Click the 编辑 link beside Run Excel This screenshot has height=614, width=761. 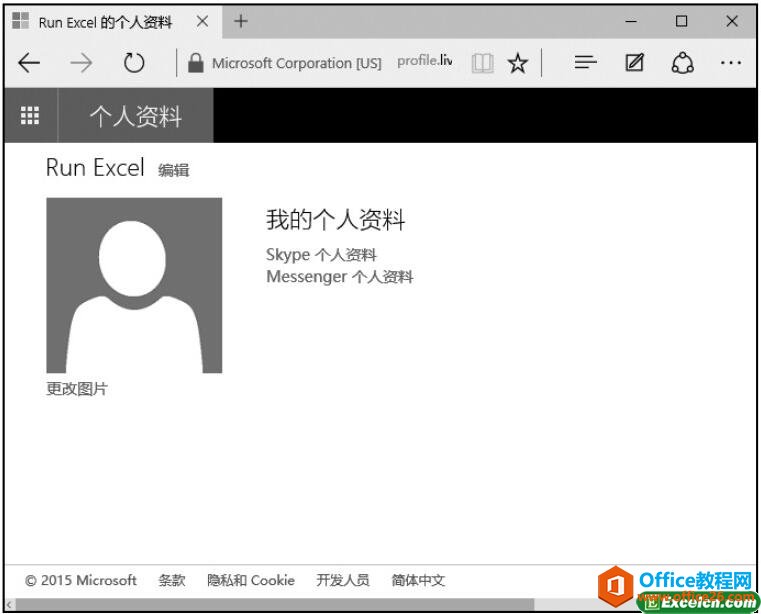[x=173, y=170]
